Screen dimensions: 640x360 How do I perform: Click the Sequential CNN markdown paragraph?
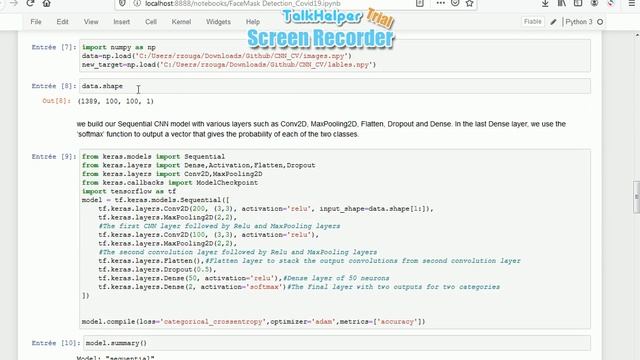pyautogui.click(x=321, y=129)
